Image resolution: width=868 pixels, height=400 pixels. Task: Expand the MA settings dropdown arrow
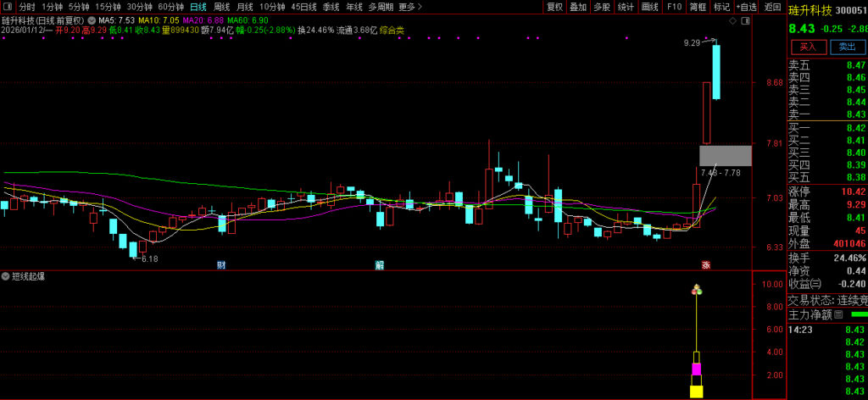92,19
